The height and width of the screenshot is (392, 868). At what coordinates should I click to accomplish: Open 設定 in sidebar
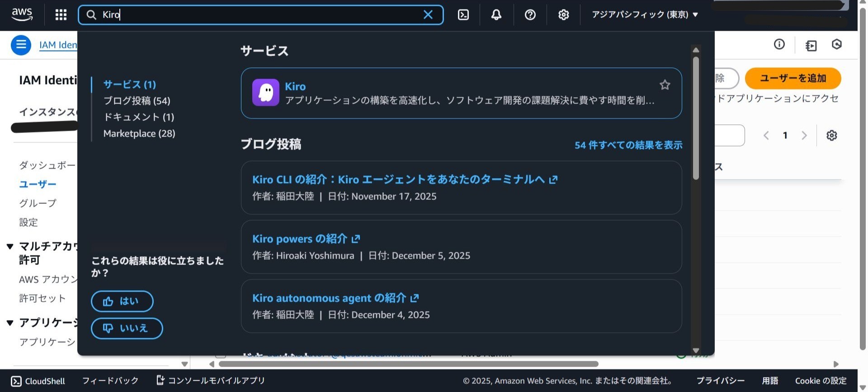(28, 222)
